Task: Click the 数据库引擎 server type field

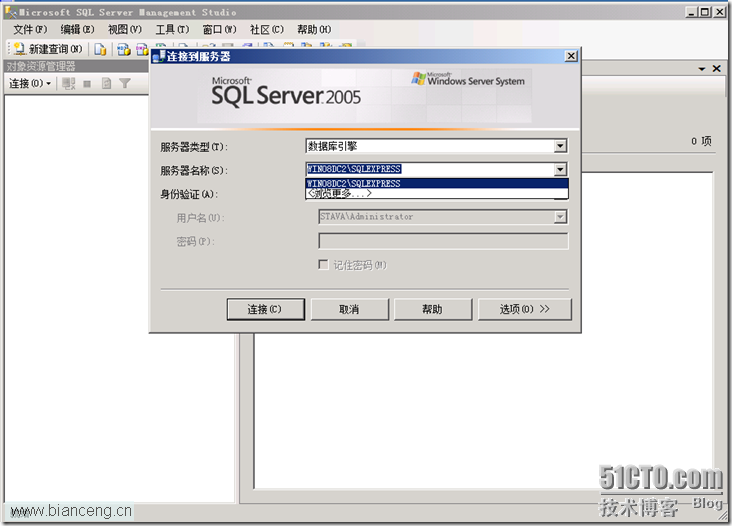Action: tap(429, 146)
